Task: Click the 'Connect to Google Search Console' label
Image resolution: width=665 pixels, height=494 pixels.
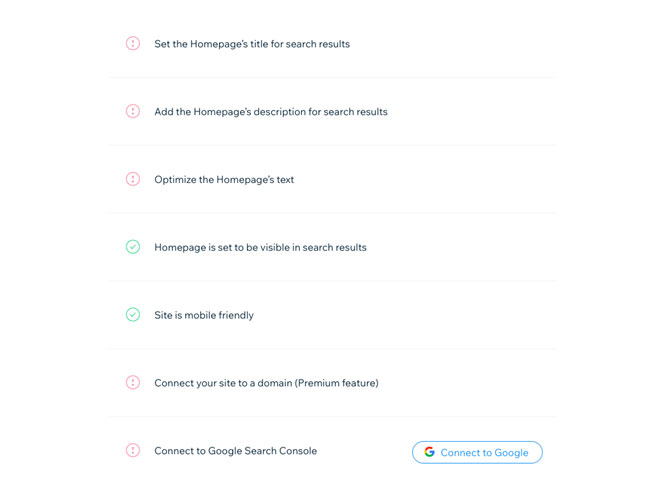Action: tap(235, 451)
